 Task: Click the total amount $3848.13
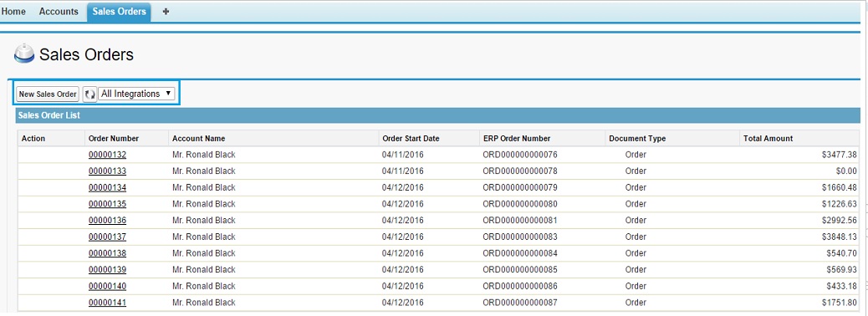point(840,237)
